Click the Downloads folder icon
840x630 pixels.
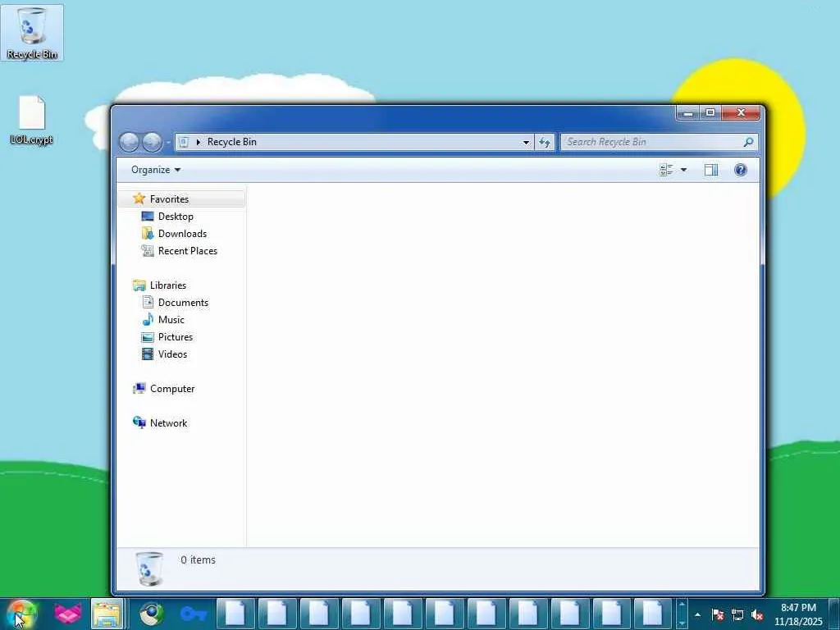pos(148,234)
